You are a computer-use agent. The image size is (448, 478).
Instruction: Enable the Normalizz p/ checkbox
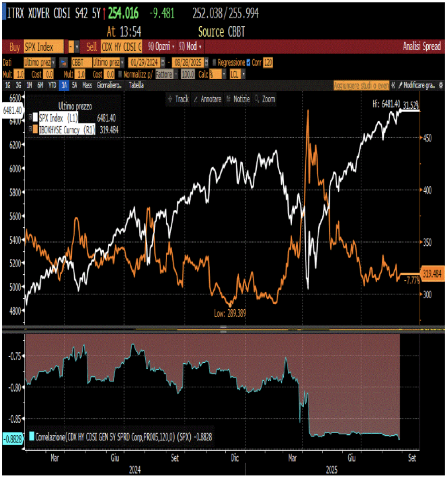click(120, 74)
